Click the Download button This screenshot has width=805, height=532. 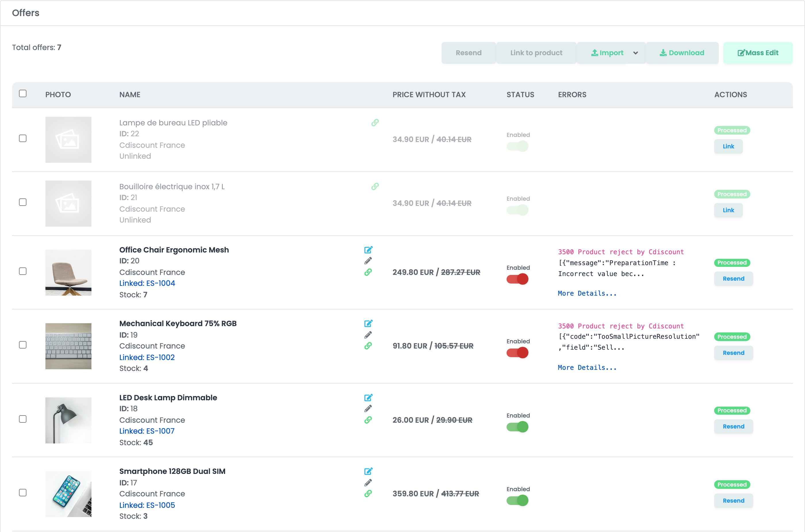click(x=682, y=53)
